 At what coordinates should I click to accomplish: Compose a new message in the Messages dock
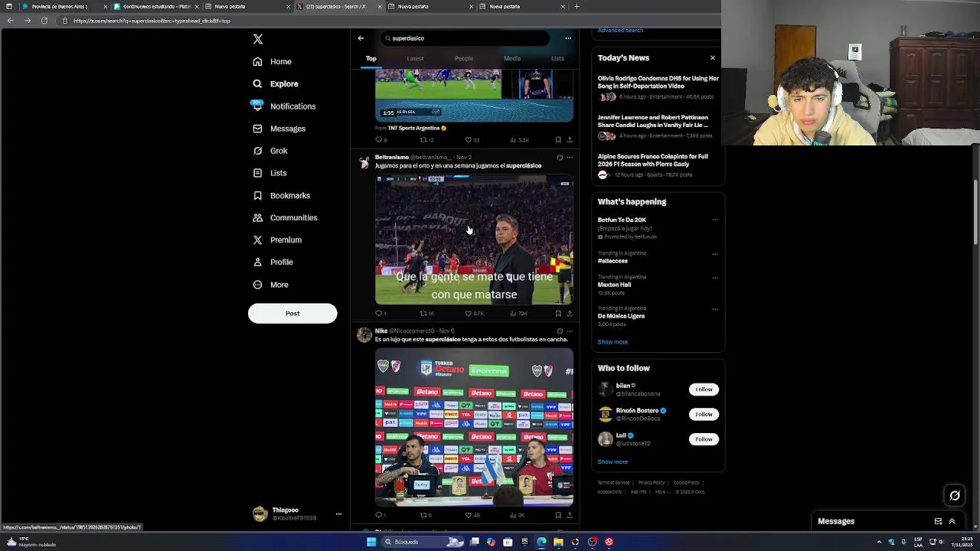(x=938, y=521)
